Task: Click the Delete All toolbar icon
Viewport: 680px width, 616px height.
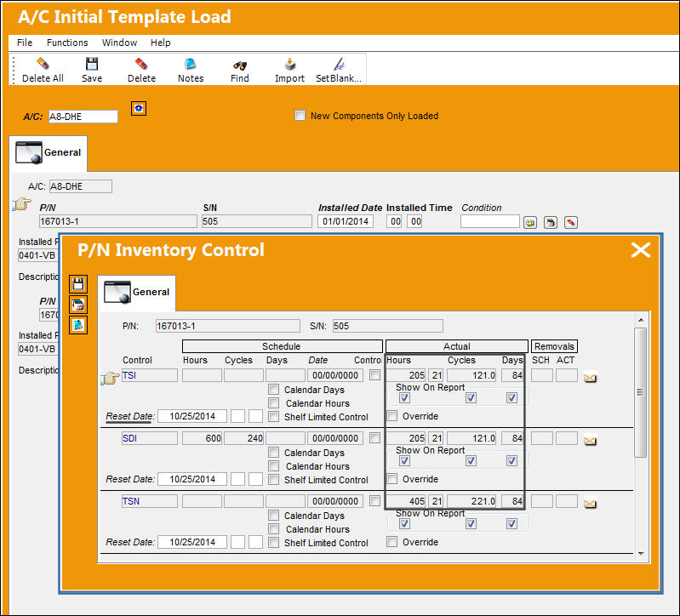Action: click(x=43, y=64)
